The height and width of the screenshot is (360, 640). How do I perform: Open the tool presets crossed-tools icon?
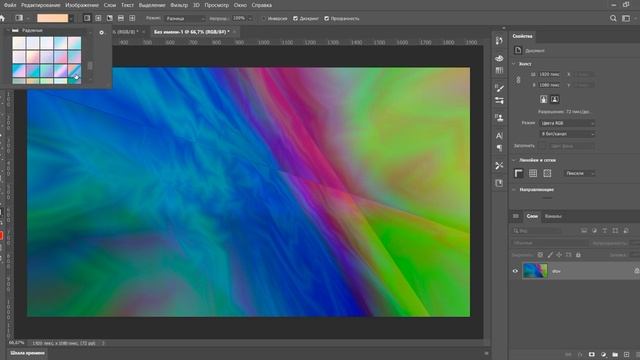click(499, 165)
